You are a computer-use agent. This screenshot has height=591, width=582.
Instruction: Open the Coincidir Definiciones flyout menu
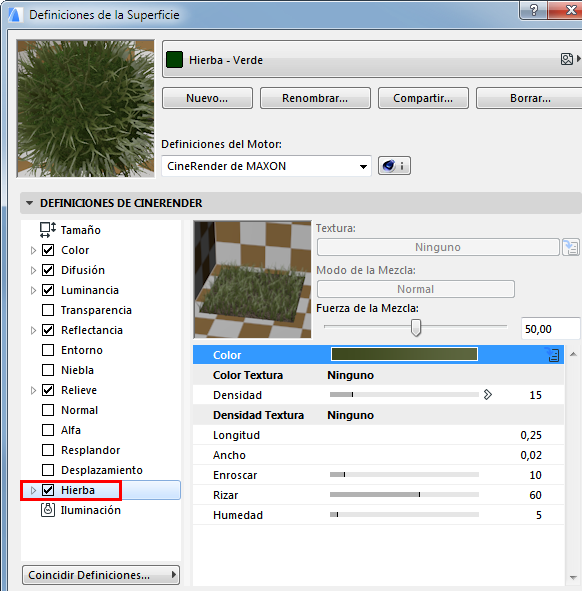101,575
